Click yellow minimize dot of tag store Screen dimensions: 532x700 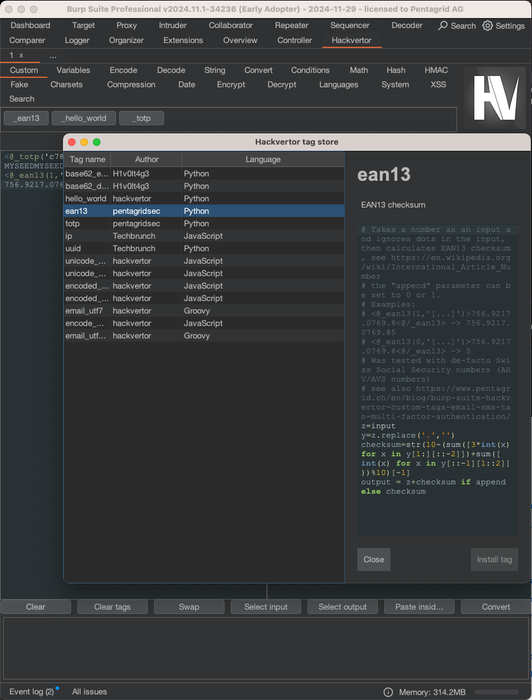coord(84,142)
